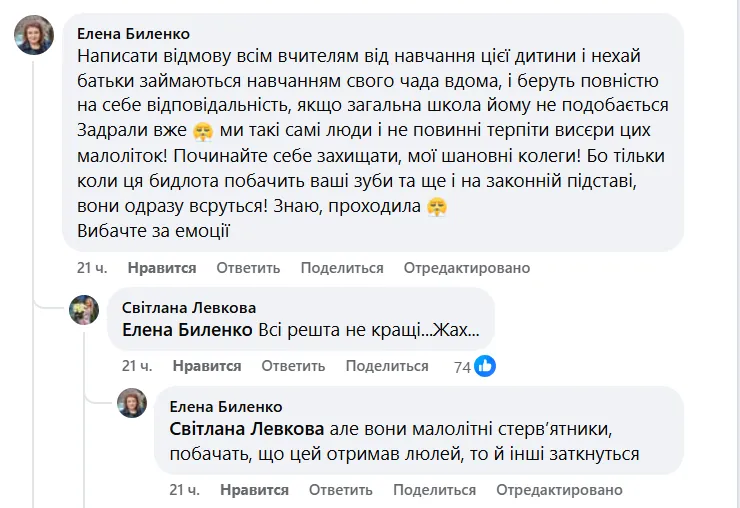Show edit history via Отредактировано on the top comment

466,268
